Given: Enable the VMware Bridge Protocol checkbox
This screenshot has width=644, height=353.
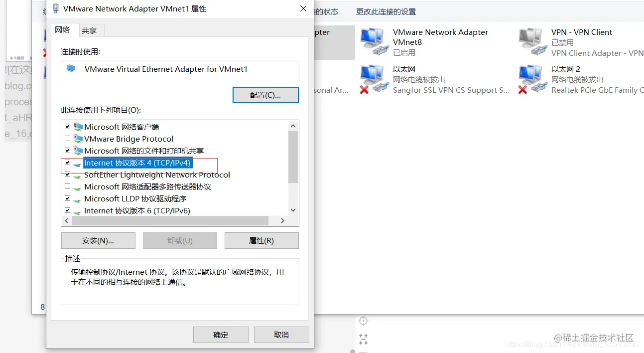Looking at the screenshot, I should 67,139.
